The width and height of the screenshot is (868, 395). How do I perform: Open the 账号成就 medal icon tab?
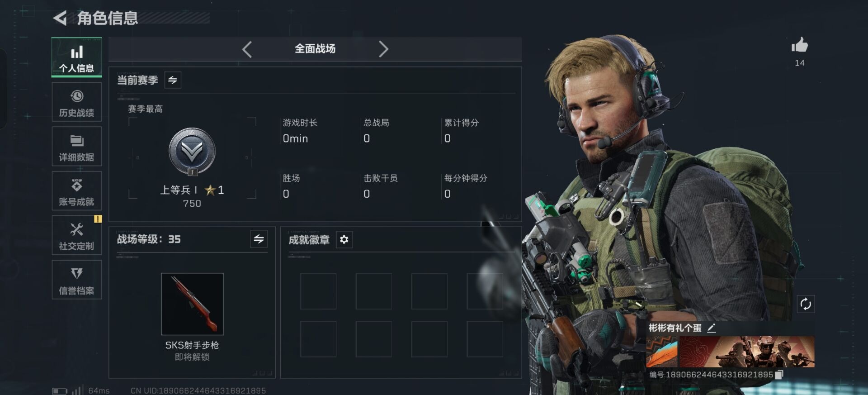(76, 191)
